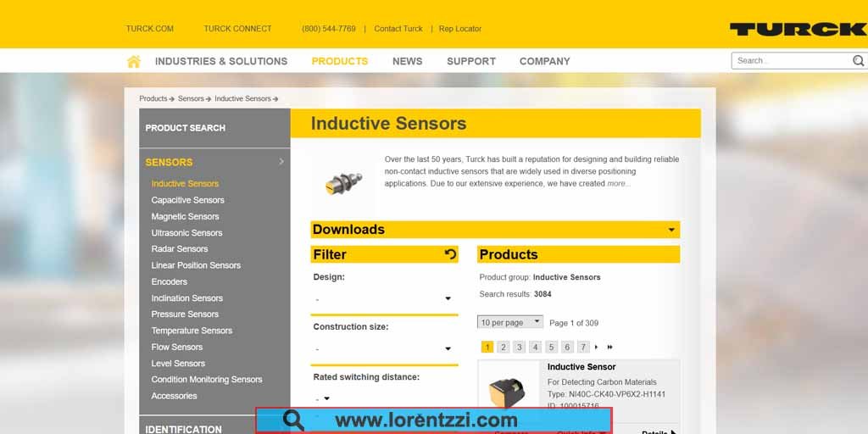The height and width of the screenshot is (434, 868).
Task: Select Linear Position Sensors in the sidebar
Action: (196, 265)
